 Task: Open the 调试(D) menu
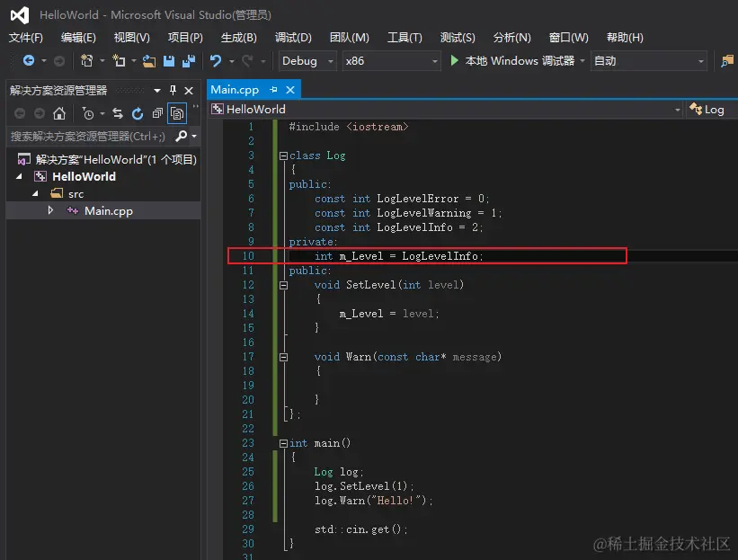[293, 38]
